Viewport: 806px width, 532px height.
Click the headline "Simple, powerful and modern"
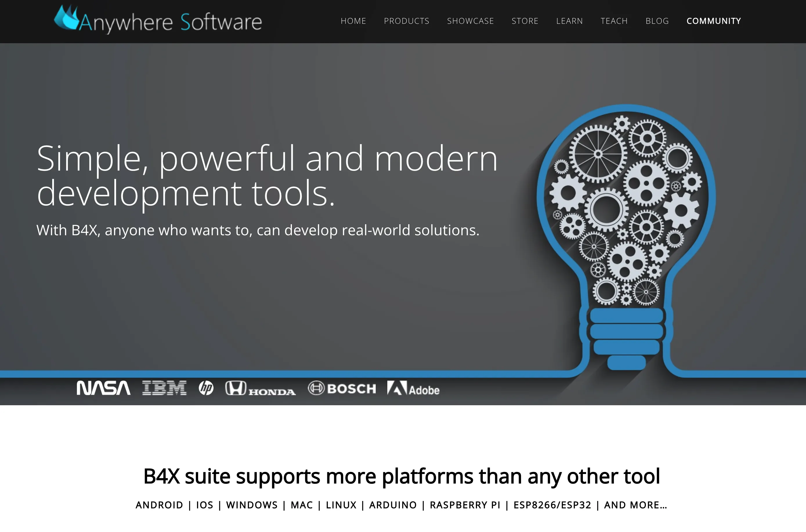(267, 159)
